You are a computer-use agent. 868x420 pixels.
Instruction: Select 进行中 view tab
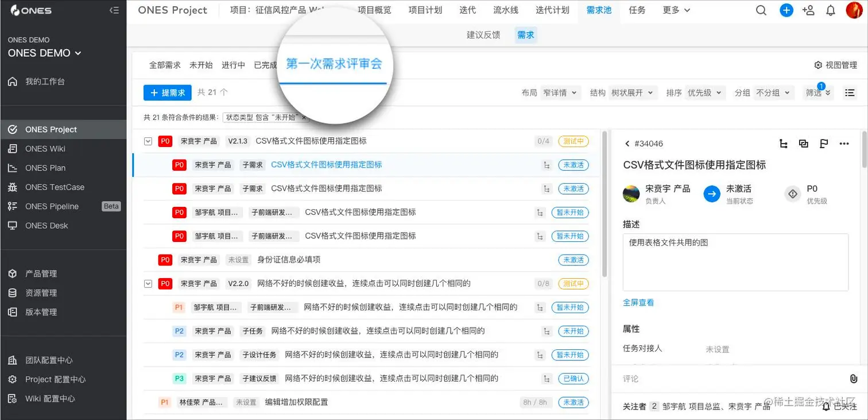pyautogui.click(x=234, y=65)
